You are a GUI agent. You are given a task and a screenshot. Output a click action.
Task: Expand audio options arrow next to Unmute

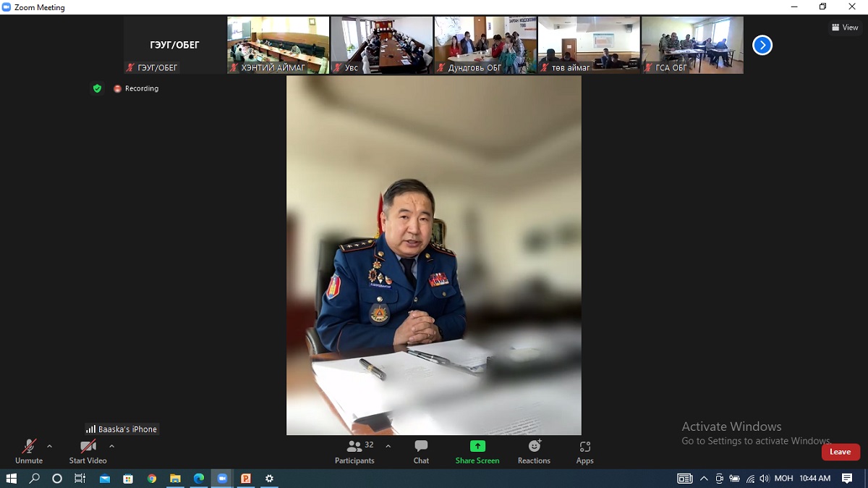click(49, 446)
